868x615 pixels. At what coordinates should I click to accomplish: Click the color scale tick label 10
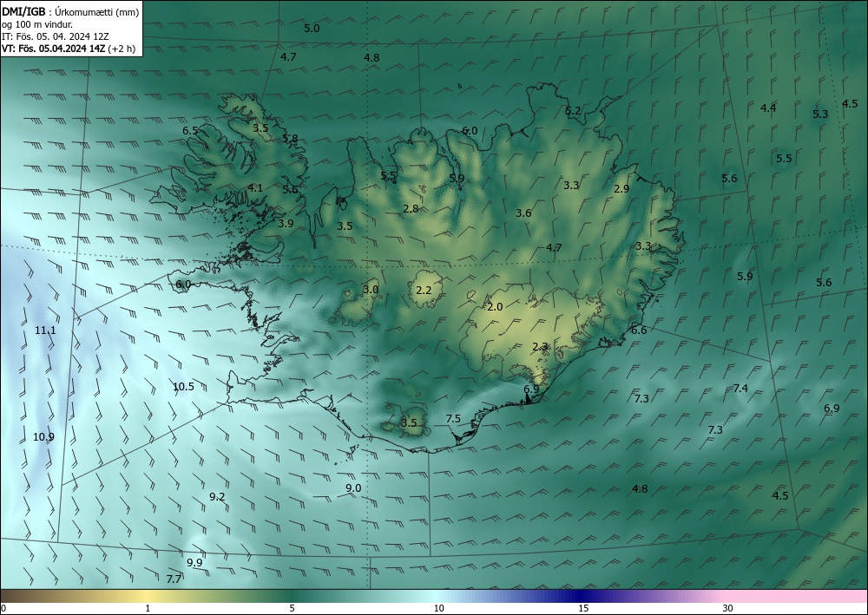click(438, 608)
